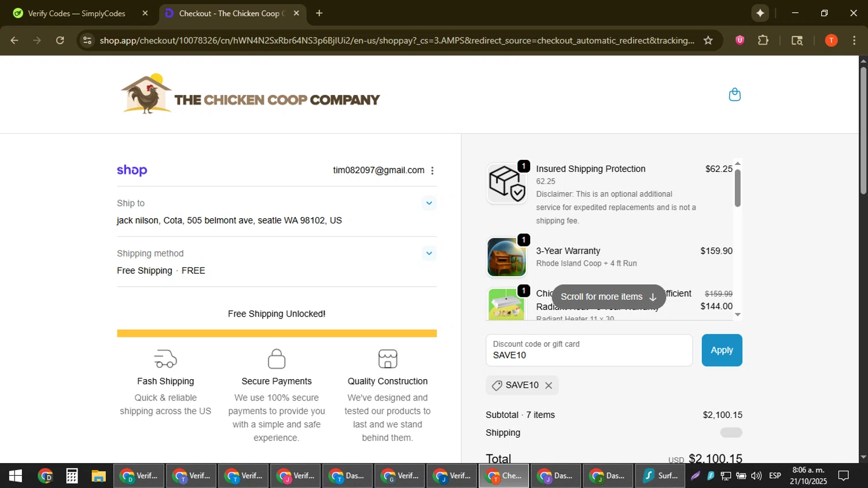Open Chrome three-dot menu
The width and height of the screenshot is (868, 488).
pyautogui.click(x=854, y=41)
